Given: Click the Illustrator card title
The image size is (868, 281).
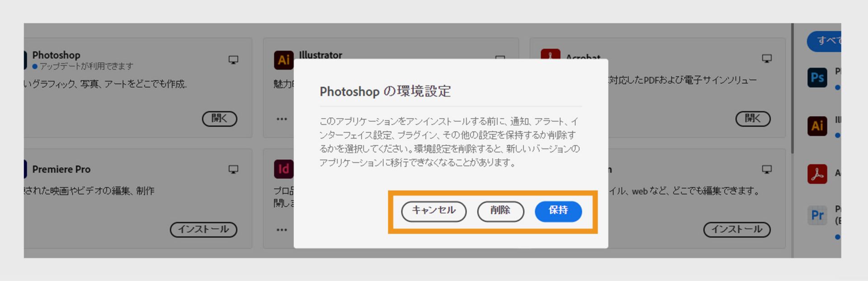Looking at the screenshot, I should pos(321,55).
